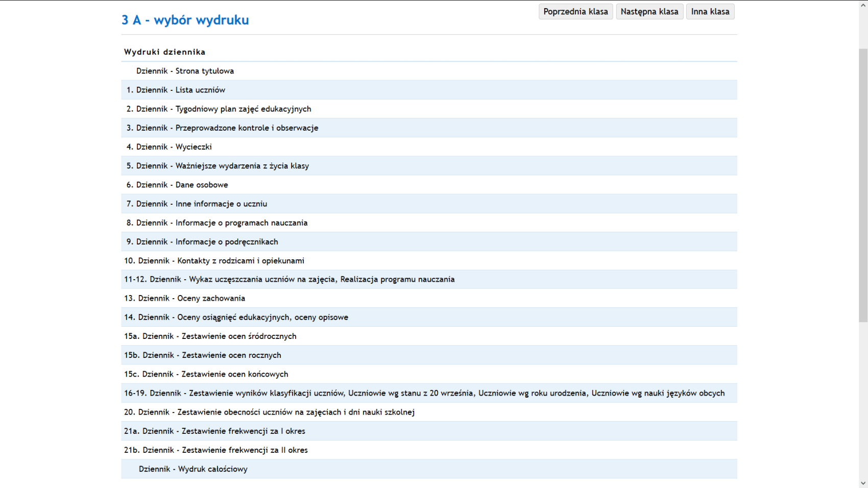Viewport: 868px width, 488px height.
Task: Click the scrollbar down arrow
Action: tap(863, 483)
